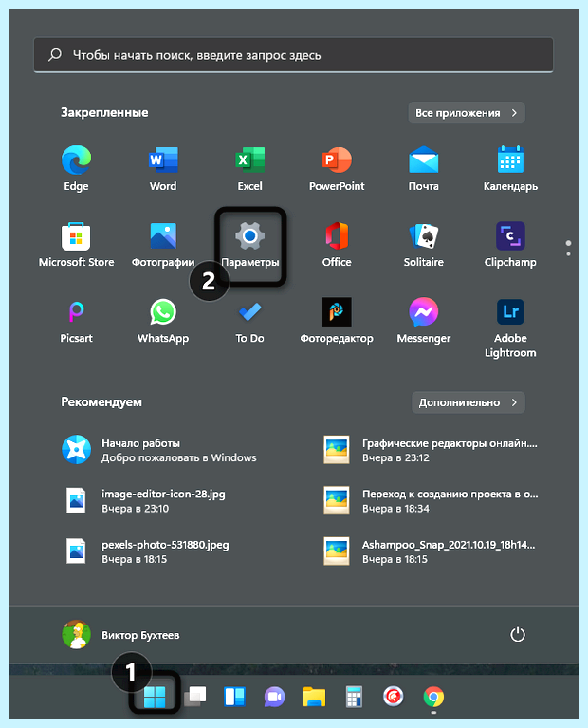This screenshot has width=588, height=728.
Task: Go to next pinned apps page dot
Action: coord(568,254)
